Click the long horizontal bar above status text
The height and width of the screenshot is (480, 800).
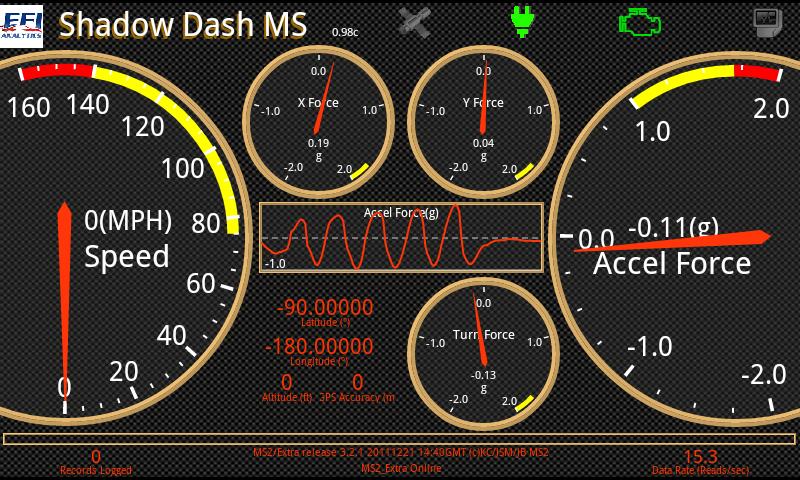pos(399,439)
